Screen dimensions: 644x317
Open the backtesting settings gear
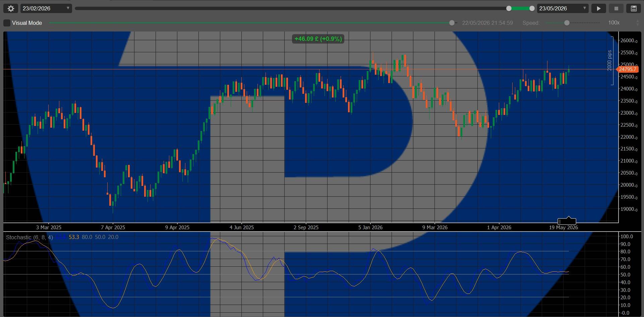pyautogui.click(x=11, y=8)
